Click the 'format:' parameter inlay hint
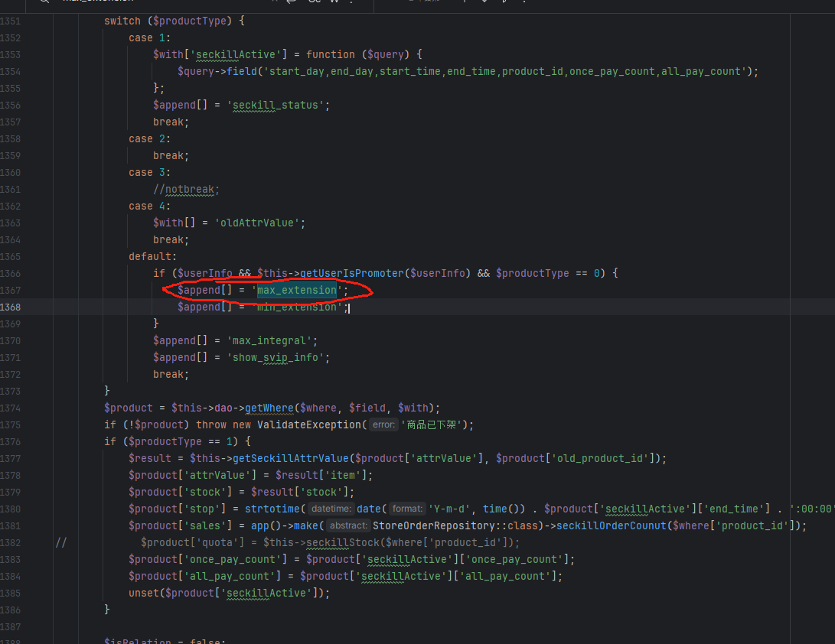835x644 pixels. (407, 509)
